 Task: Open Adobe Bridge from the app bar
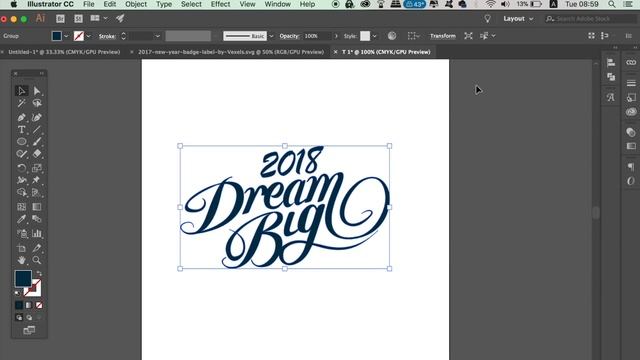(x=60, y=18)
